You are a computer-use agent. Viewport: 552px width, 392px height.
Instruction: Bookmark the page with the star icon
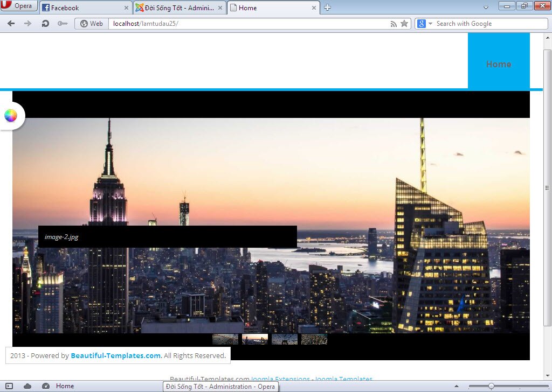pos(404,23)
